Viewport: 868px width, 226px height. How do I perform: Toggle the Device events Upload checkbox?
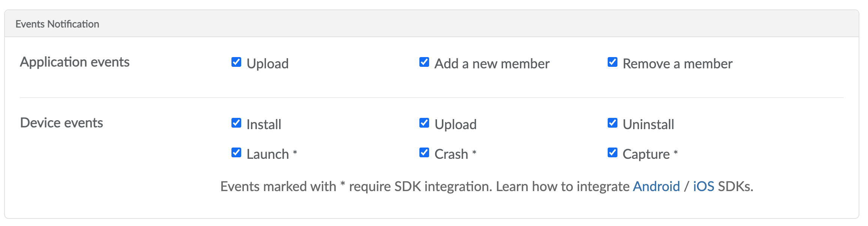click(424, 123)
